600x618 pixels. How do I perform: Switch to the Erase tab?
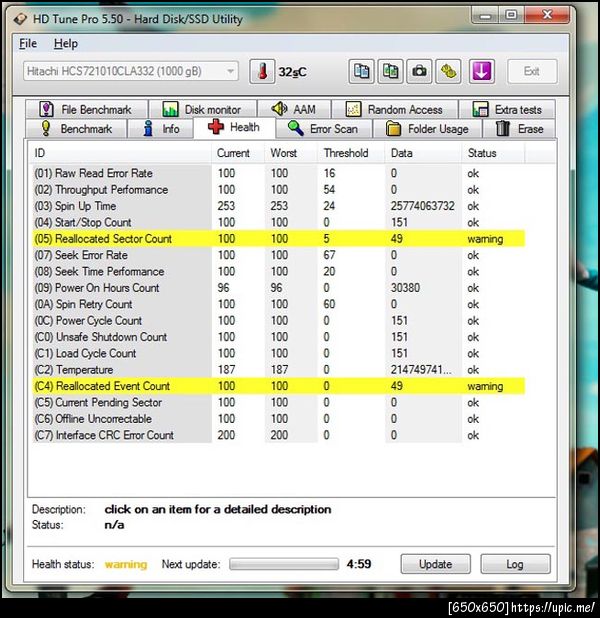520,128
